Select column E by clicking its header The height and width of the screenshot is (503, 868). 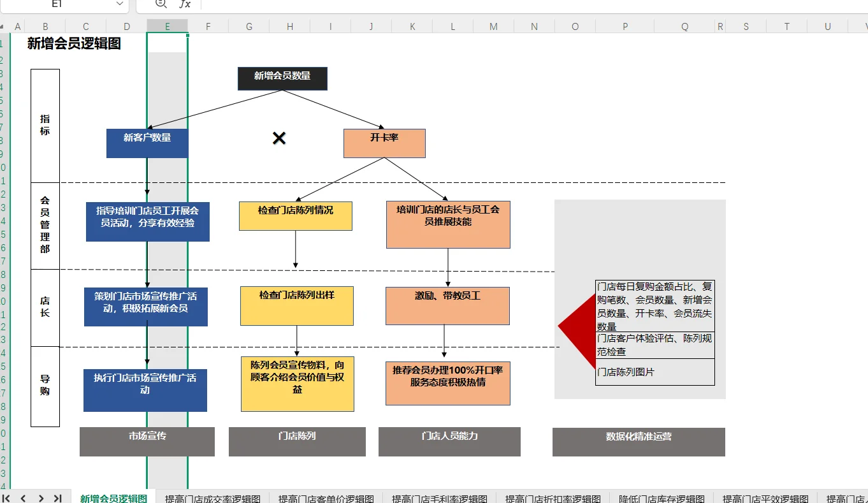pos(167,27)
